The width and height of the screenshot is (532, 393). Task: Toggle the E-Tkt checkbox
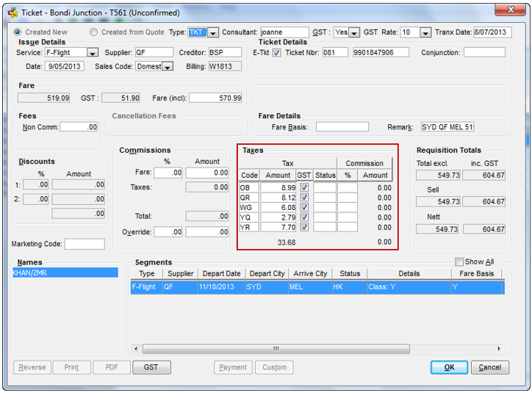(x=276, y=53)
